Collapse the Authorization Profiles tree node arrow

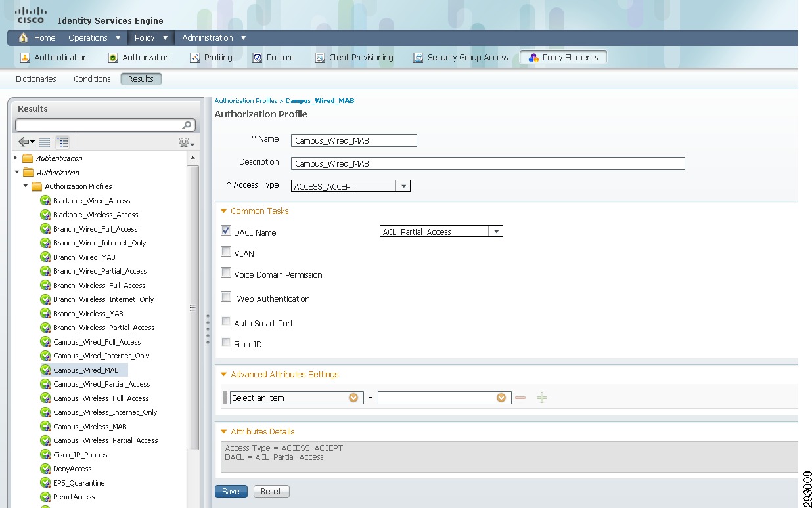[x=26, y=186]
